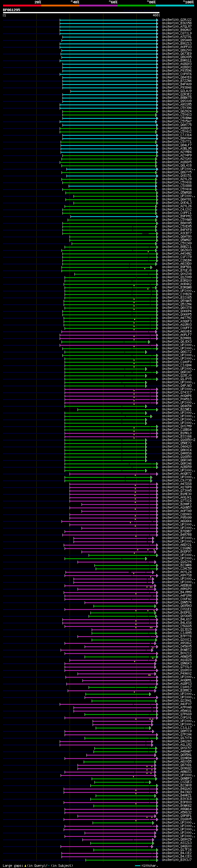Click the purple alignment bar of UniRef100_A1T6P8

pyautogui.click(x=114, y=487)
